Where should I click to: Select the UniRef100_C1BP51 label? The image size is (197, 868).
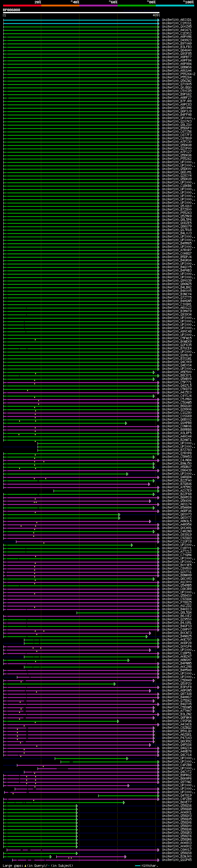point(177,653)
